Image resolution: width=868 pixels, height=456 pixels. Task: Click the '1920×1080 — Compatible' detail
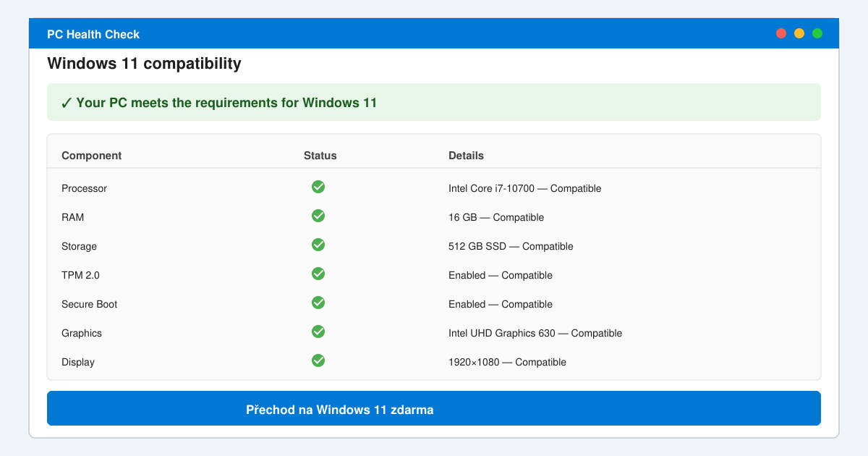pyautogui.click(x=508, y=362)
